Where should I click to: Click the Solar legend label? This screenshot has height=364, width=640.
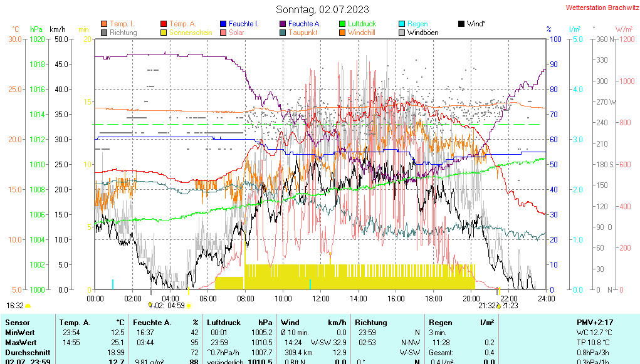tap(236, 32)
